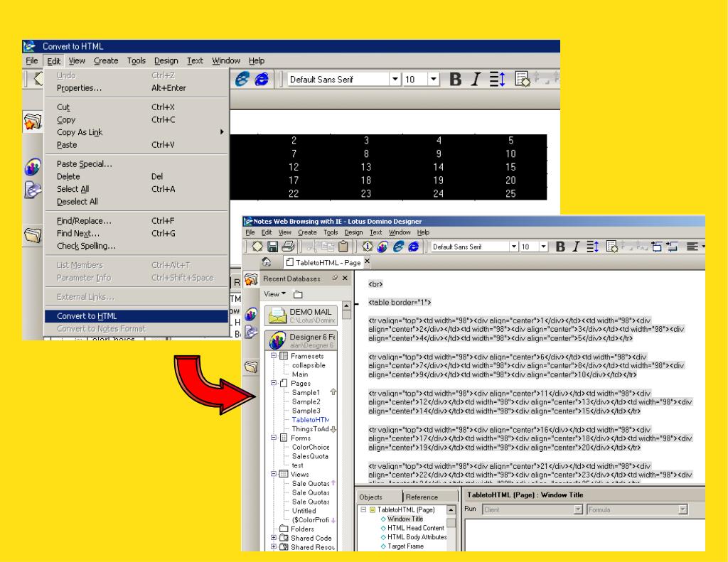Select ColorChoice form in tree
This screenshot has height=562, width=728.
coord(311,447)
